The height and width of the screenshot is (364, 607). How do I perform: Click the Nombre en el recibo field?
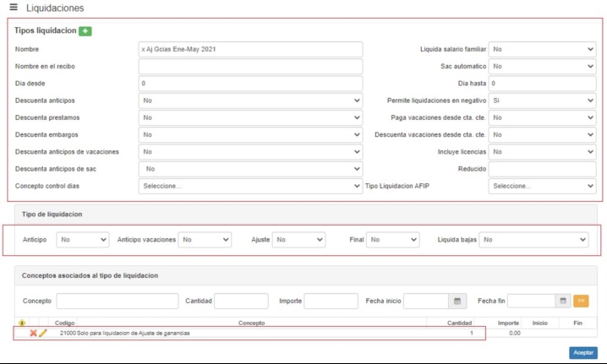pos(251,66)
